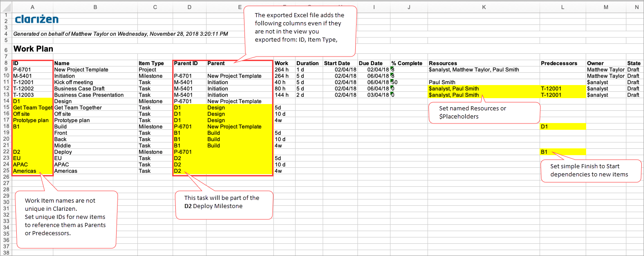Select resources cell '$analyst, Matthew Taylor, Paul Smith'
This screenshot has height=256, width=644.
tap(484, 70)
